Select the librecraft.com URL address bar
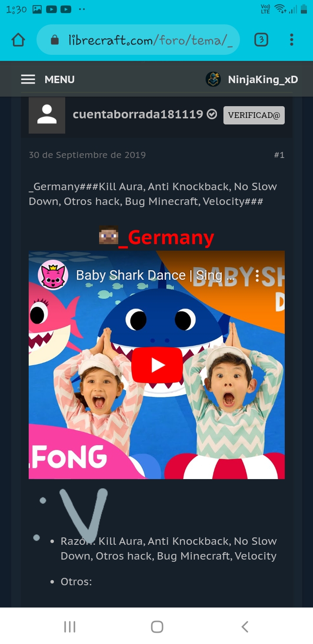313x644 pixels. point(139,40)
